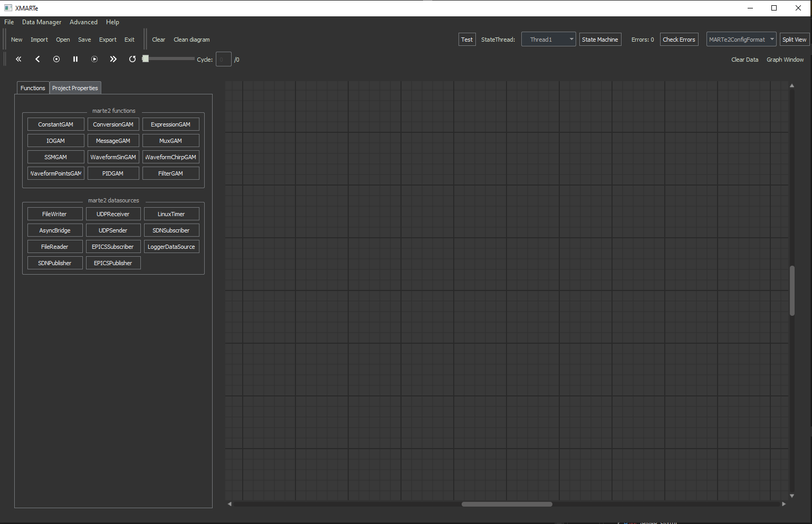
Task: Add a PIDGAM function block
Action: [x=113, y=173]
